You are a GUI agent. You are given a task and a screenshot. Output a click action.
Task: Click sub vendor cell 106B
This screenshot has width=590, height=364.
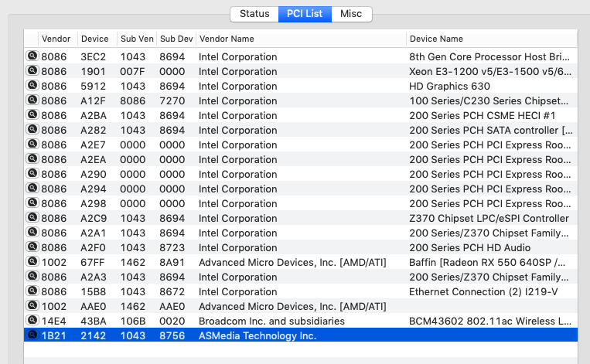(x=132, y=321)
